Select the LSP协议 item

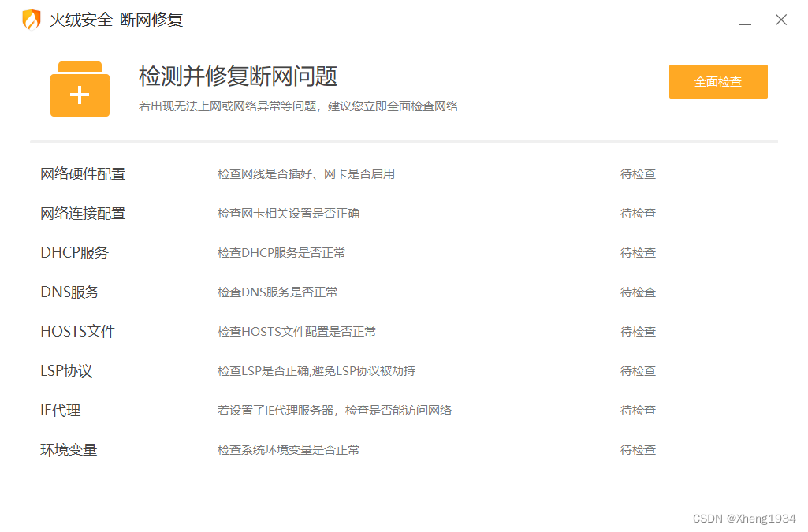click(66, 370)
